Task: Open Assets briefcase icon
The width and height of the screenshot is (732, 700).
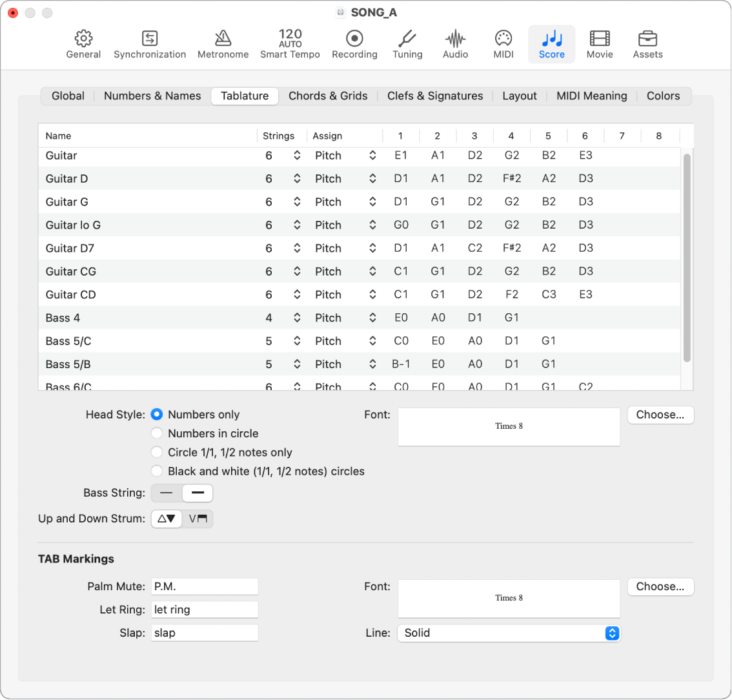Action: (647, 45)
